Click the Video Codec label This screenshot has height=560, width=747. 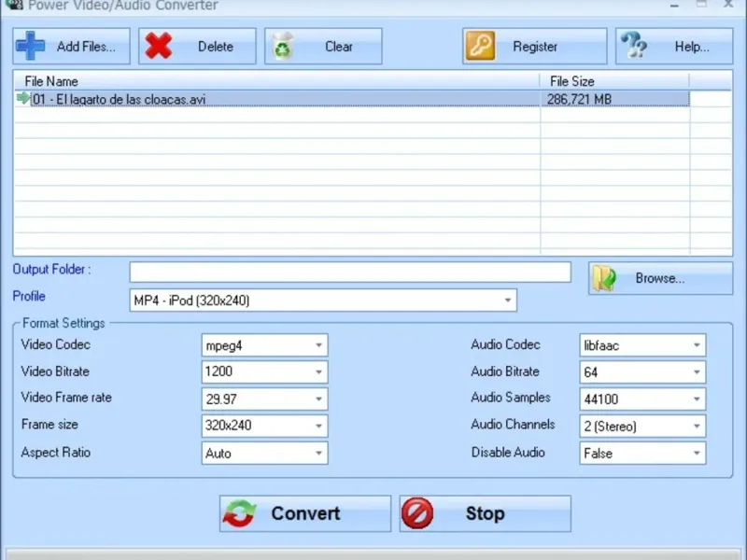tap(56, 344)
